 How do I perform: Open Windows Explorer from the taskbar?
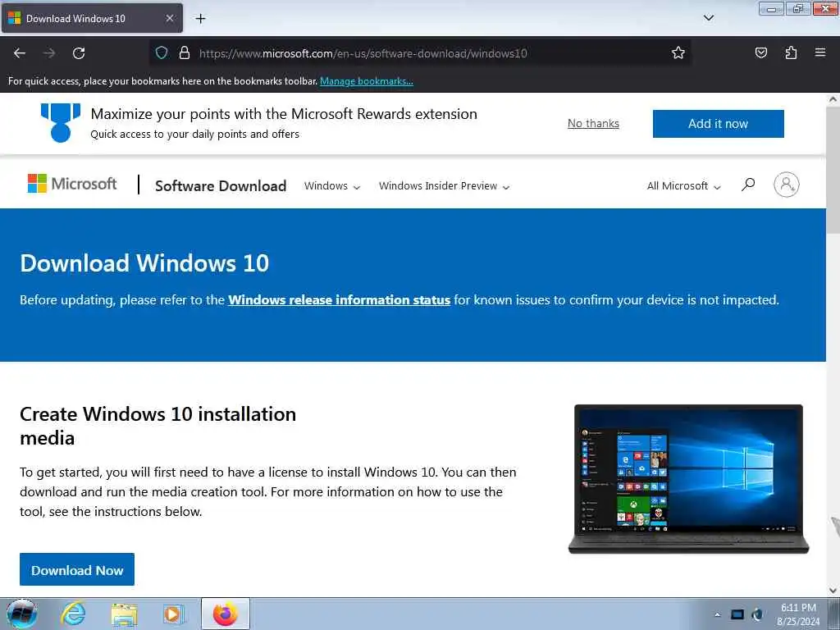[x=124, y=614]
